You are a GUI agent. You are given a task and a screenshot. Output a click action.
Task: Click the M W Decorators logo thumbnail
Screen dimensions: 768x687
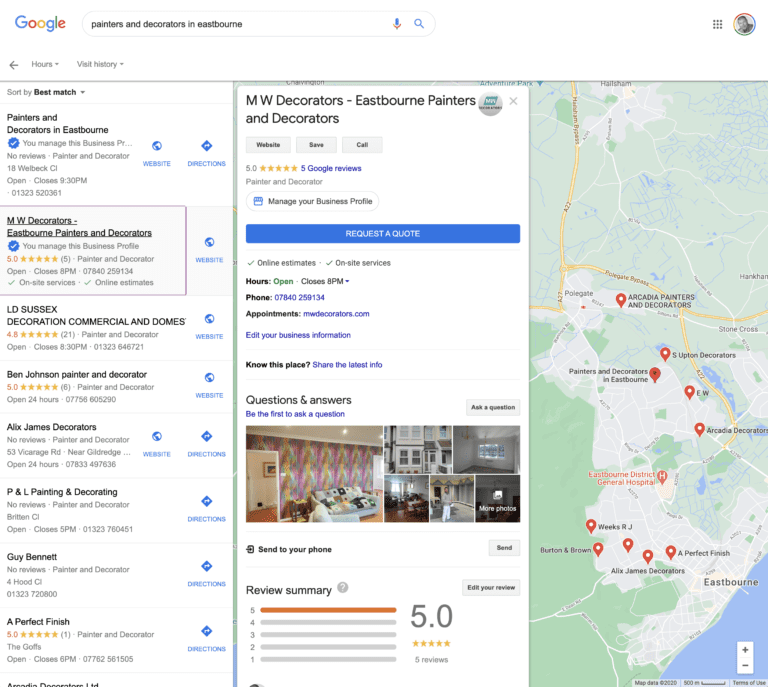(490, 104)
